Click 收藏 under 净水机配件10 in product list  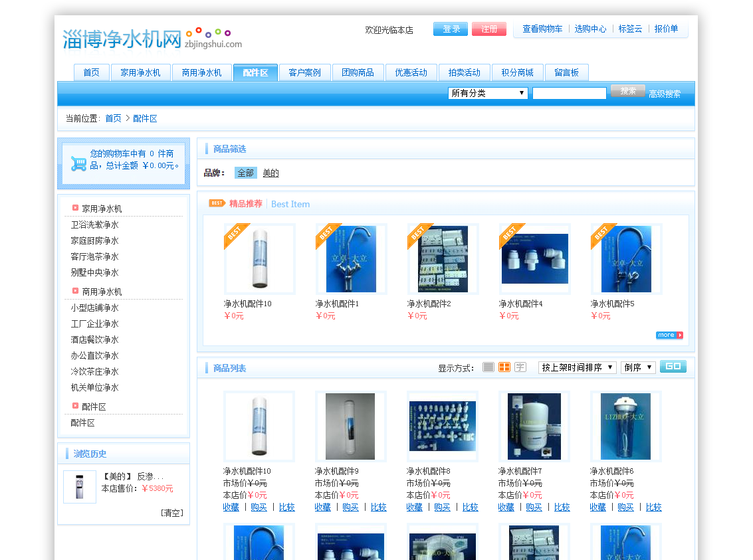click(x=231, y=507)
